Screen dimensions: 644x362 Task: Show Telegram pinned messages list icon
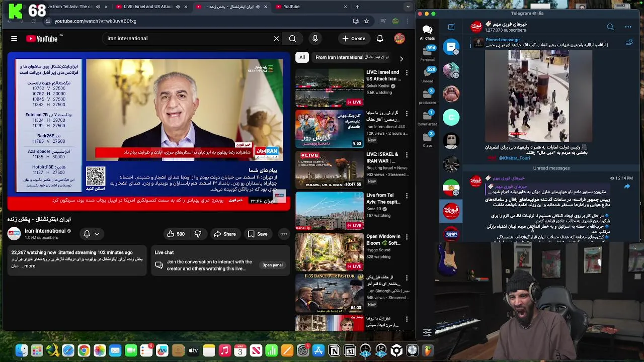tap(629, 43)
